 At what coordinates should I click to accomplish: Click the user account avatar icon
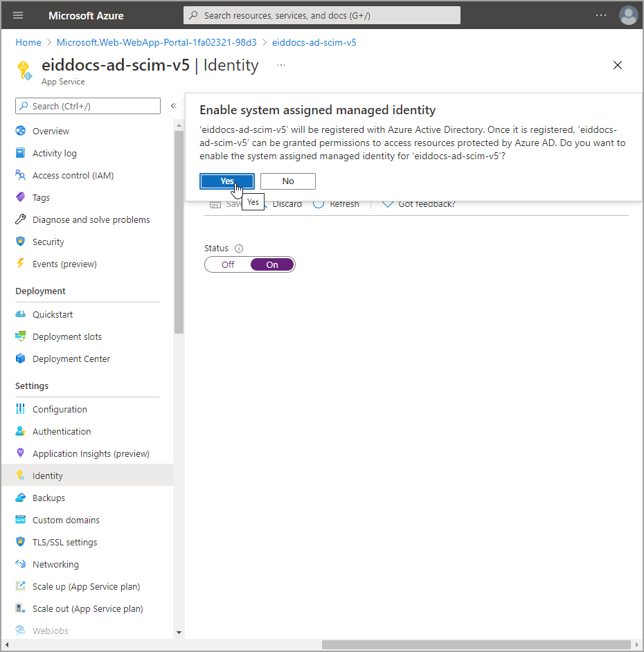628,15
